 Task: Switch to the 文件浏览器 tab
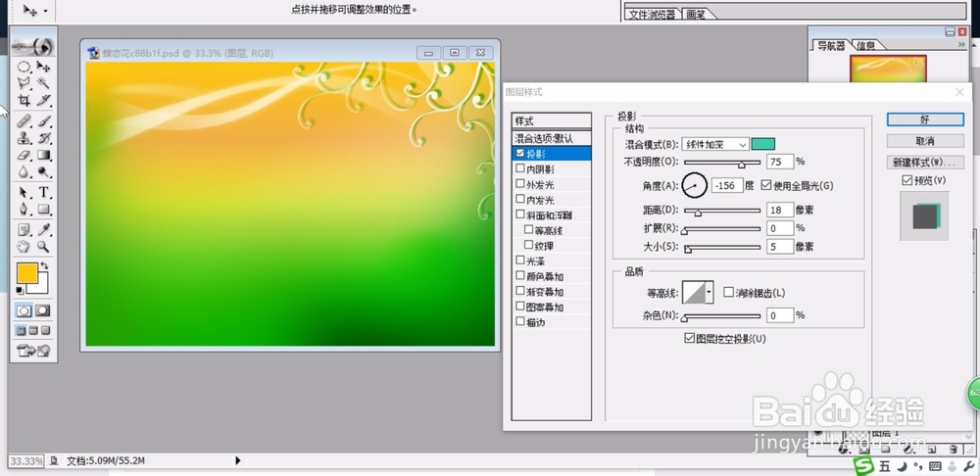coord(652,14)
